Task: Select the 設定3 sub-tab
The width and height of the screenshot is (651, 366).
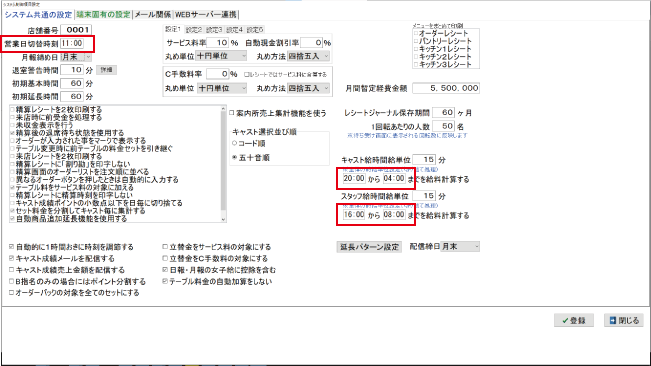Action: tap(214, 30)
